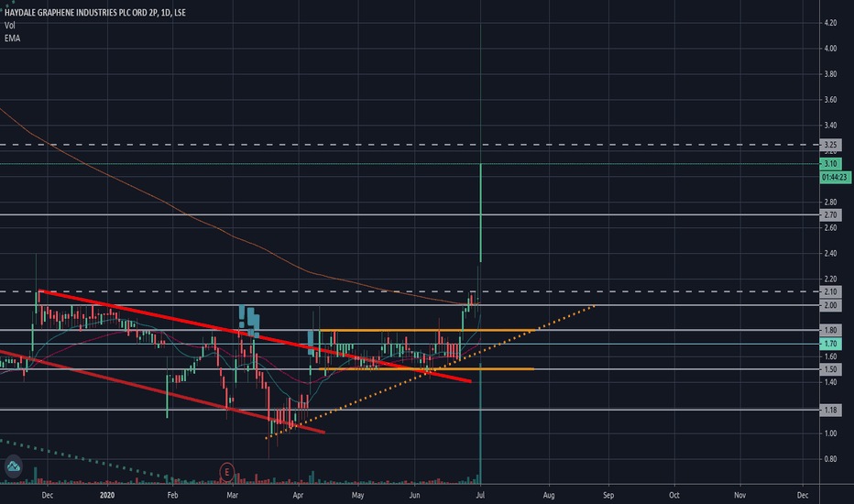Click the 01:44:23 countdown timer label
The height and width of the screenshot is (504, 854).
click(835, 177)
